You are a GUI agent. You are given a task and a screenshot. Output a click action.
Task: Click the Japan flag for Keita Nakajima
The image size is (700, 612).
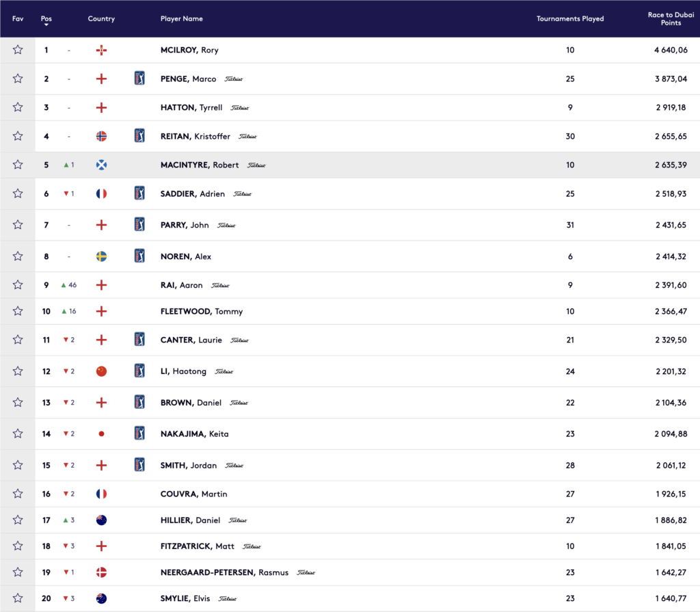101,434
